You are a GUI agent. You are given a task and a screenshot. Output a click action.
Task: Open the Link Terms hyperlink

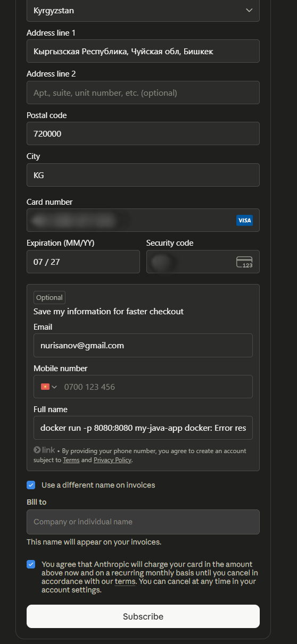point(71,460)
